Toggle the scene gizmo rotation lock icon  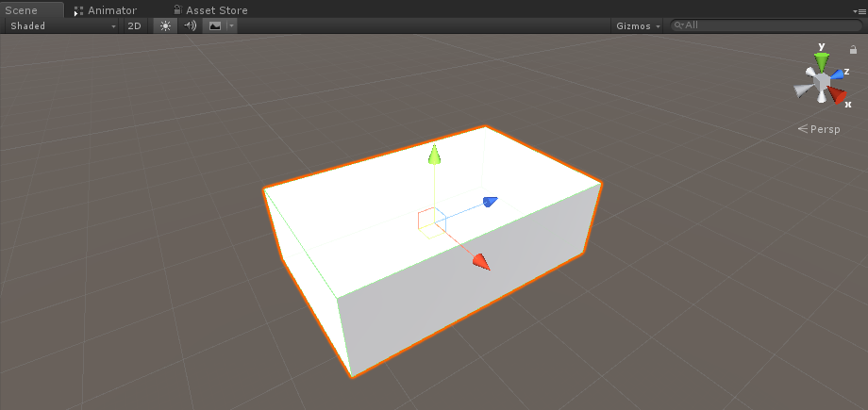(x=853, y=50)
